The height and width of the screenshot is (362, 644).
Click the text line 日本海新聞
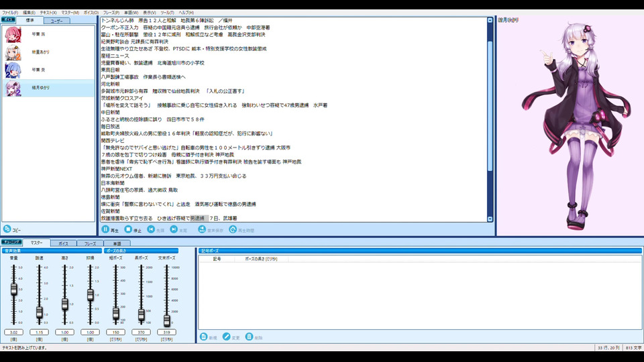(113, 183)
